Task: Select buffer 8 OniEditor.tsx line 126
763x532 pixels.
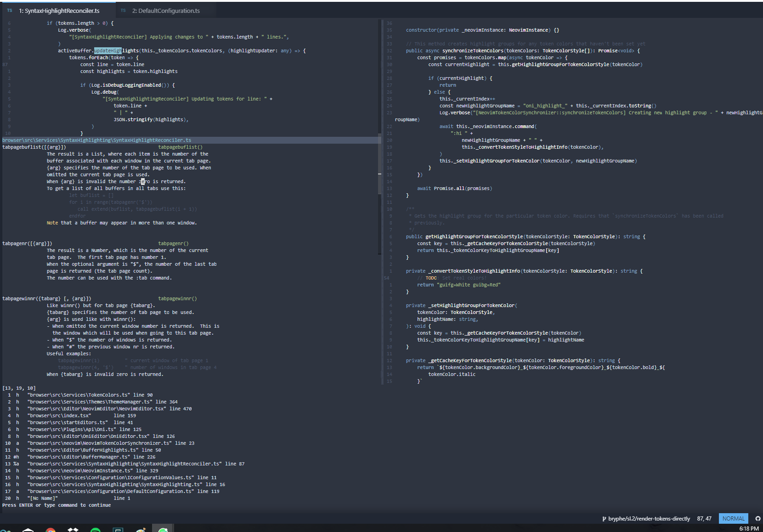Action: [90, 436]
